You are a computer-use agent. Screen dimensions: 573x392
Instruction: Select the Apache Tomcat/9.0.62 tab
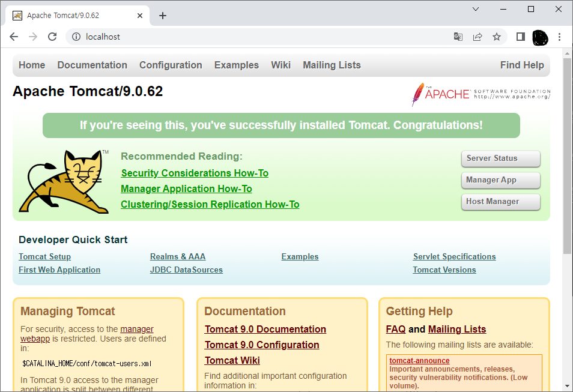click(78, 16)
